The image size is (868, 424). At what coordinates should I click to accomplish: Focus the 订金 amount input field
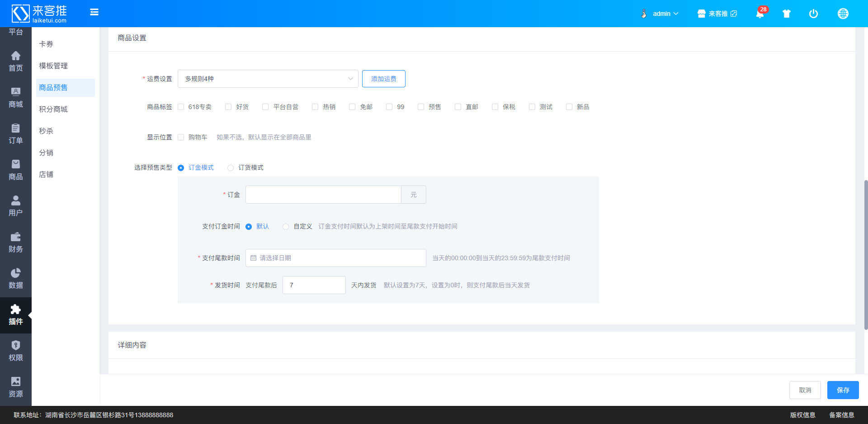coord(323,195)
